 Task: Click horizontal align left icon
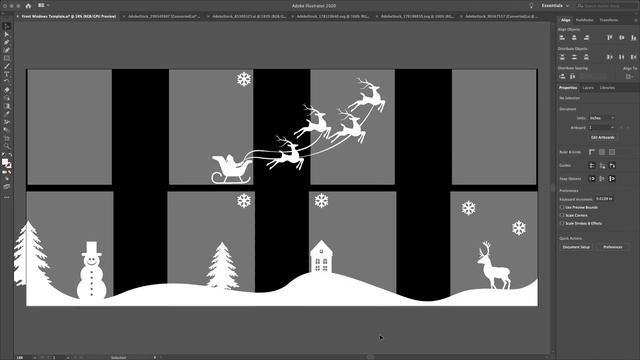(562, 38)
